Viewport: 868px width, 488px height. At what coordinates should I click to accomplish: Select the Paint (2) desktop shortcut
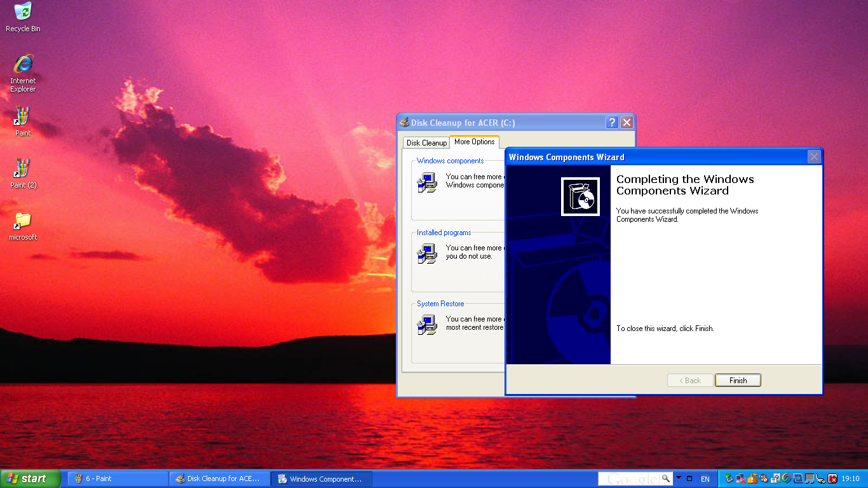coord(23,173)
